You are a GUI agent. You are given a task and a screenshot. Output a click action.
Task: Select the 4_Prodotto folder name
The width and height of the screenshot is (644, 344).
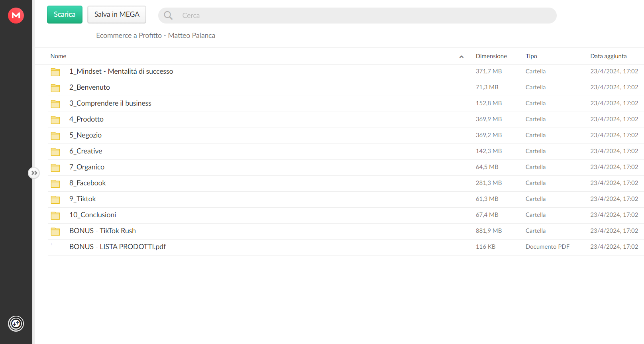click(x=86, y=119)
